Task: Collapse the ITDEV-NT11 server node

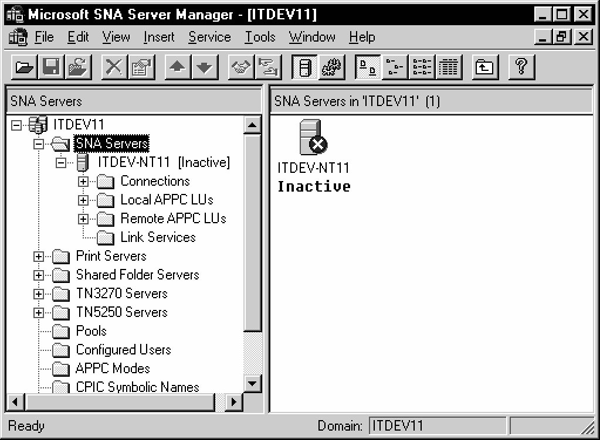Action: coord(61,162)
